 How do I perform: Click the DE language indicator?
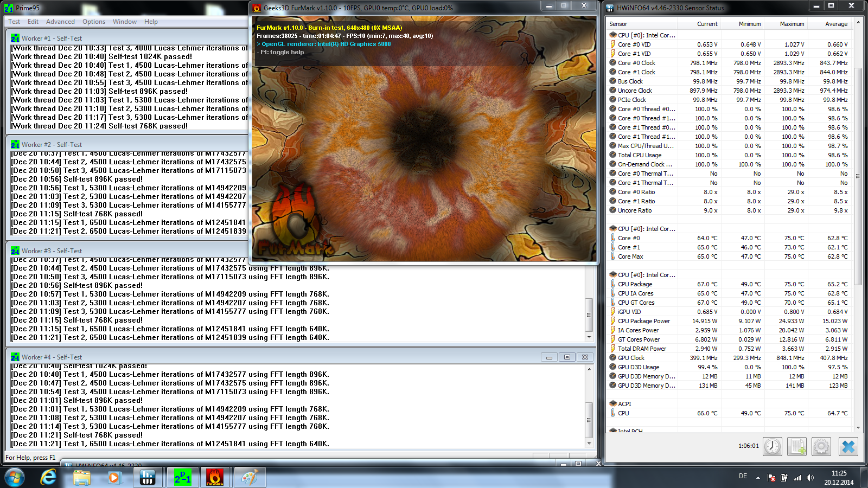click(x=743, y=476)
